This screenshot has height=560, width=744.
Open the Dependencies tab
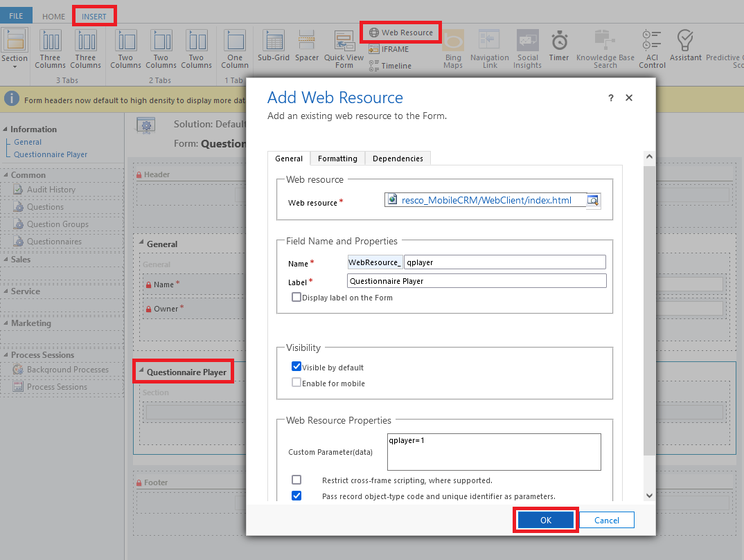pyautogui.click(x=398, y=159)
